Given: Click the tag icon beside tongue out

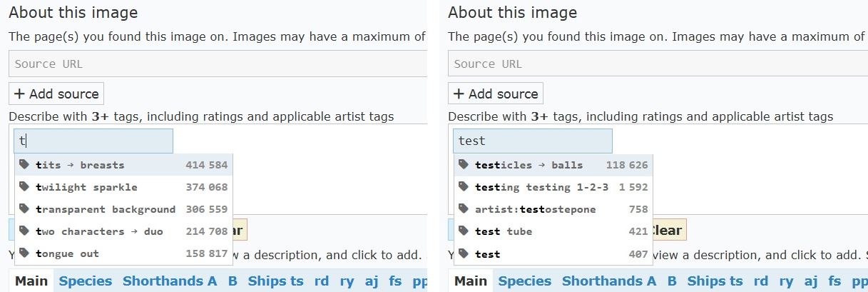Looking at the screenshot, I should click(x=24, y=253).
